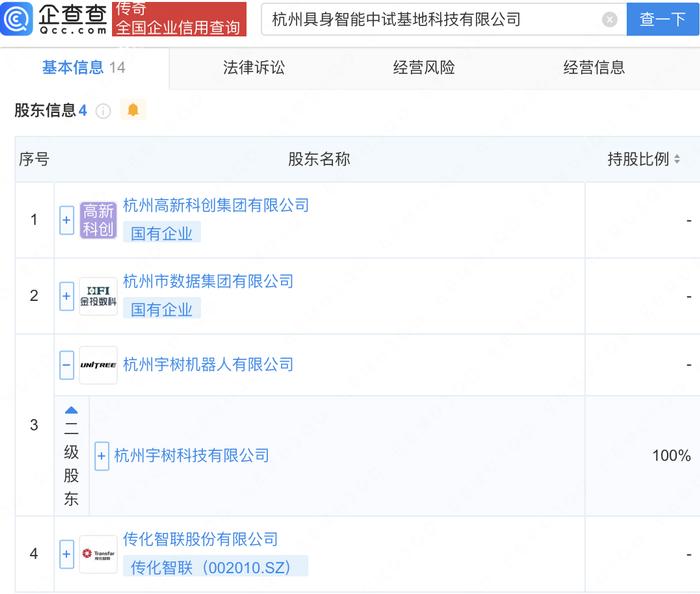Open the Qcc.com logo home link

point(54,19)
